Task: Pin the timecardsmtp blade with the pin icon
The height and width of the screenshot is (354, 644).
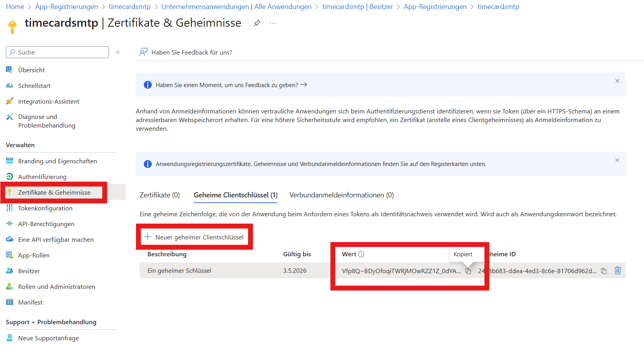Action: pos(257,23)
